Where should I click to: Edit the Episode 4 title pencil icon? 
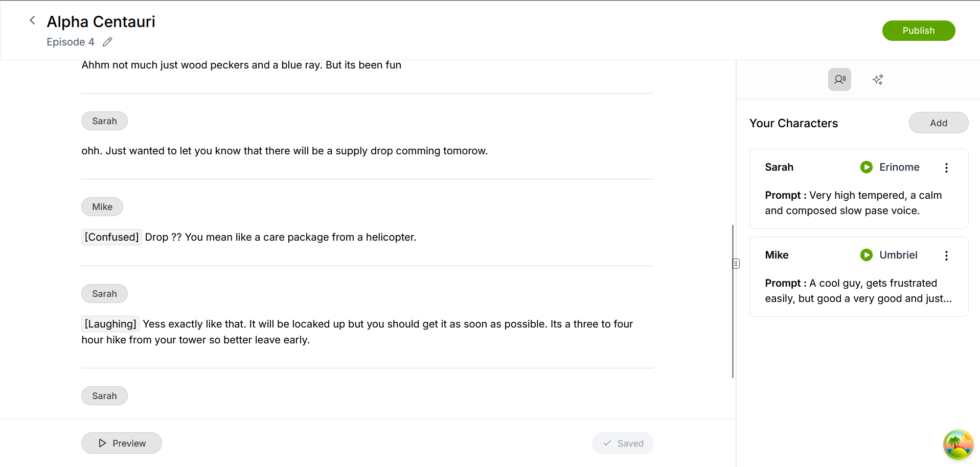click(x=107, y=42)
